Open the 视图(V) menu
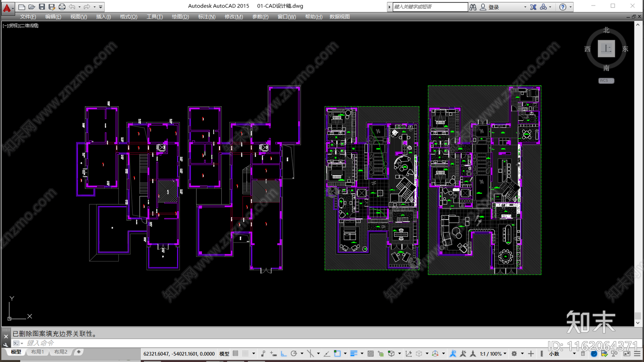Viewport: 644px width, 362px height. (x=78, y=16)
